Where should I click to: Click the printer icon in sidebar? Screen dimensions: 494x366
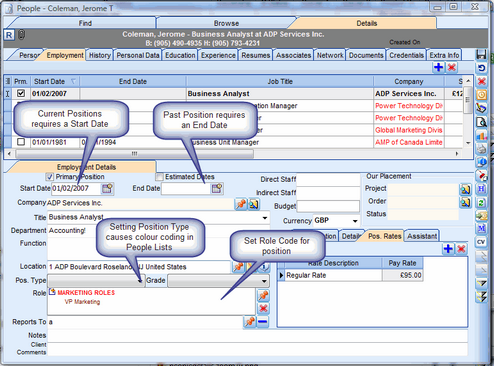(x=481, y=149)
